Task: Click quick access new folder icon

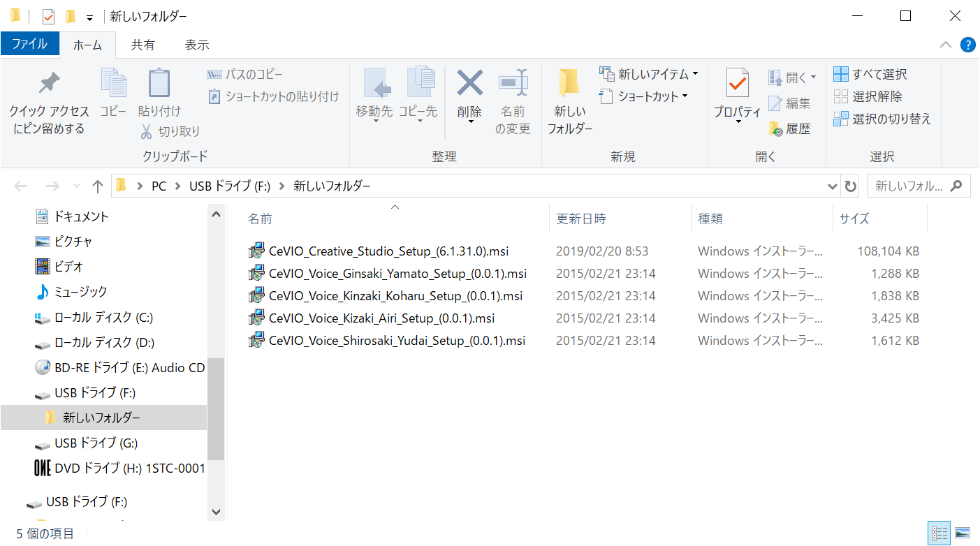Action: point(70,16)
